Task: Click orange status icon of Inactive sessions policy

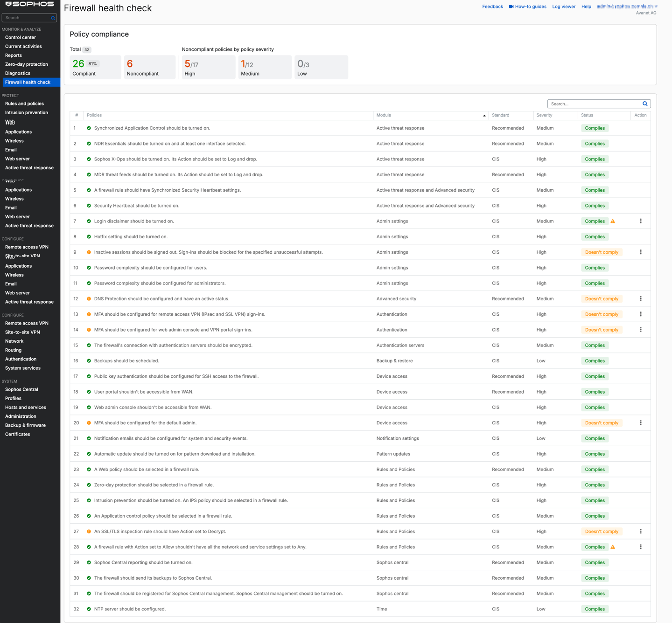Action: tap(89, 252)
